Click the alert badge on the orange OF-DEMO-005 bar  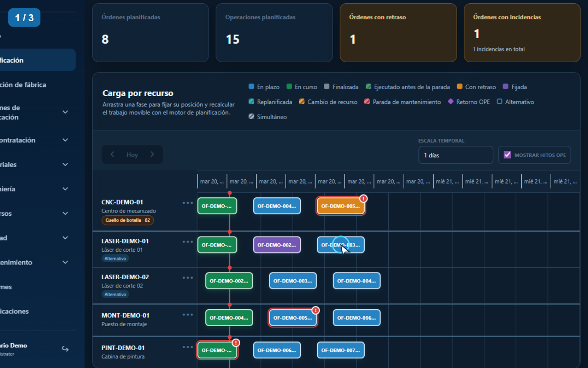[363, 199]
